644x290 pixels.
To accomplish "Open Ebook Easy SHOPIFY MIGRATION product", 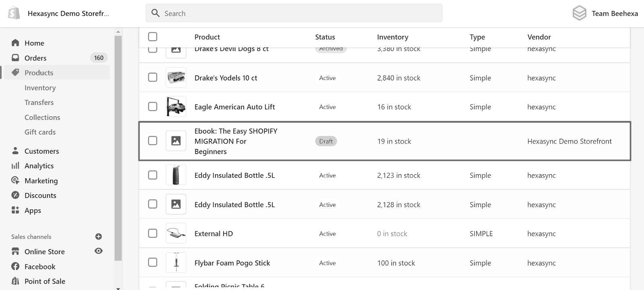I will 236,141.
